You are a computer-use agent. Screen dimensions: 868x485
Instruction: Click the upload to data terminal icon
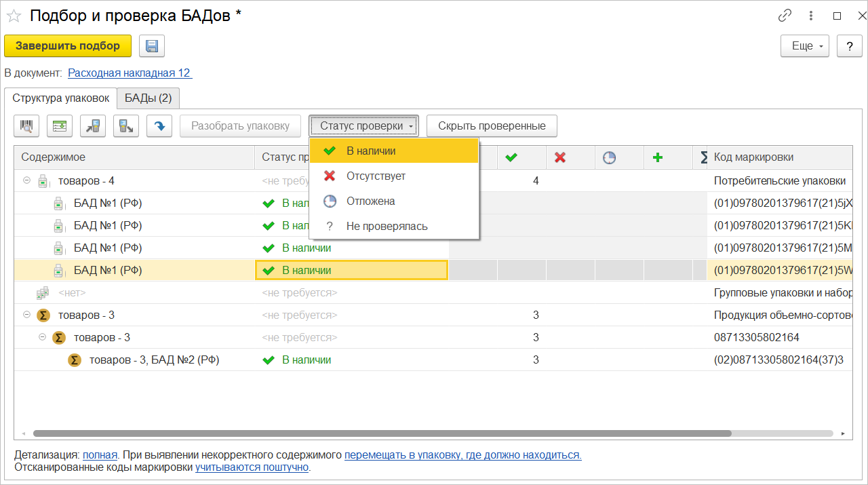coord(93,126)
